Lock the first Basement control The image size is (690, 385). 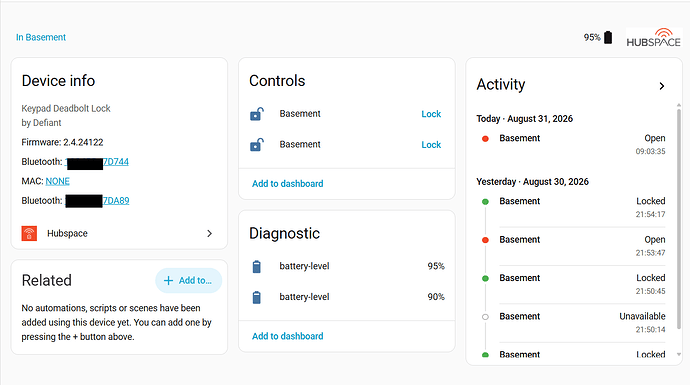[x=431, y=114]
